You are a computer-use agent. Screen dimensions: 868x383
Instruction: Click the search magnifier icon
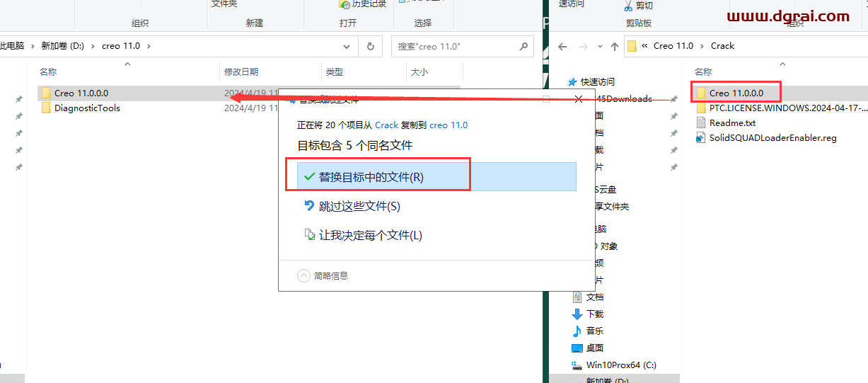[524, 46]
